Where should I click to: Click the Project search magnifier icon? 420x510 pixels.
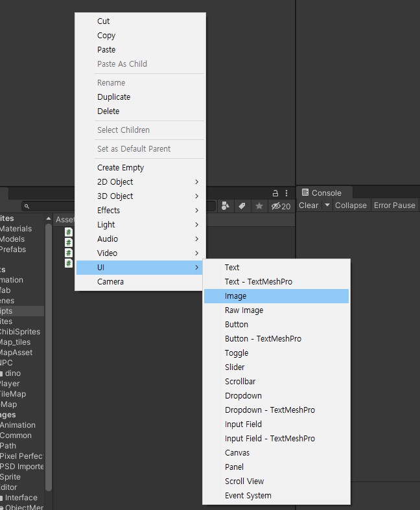(27, 206)
